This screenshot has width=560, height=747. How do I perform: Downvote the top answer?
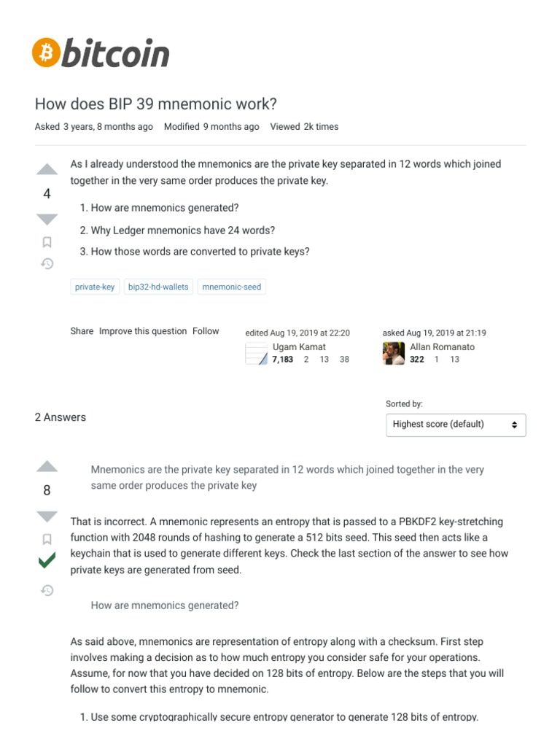click(47, 516)
